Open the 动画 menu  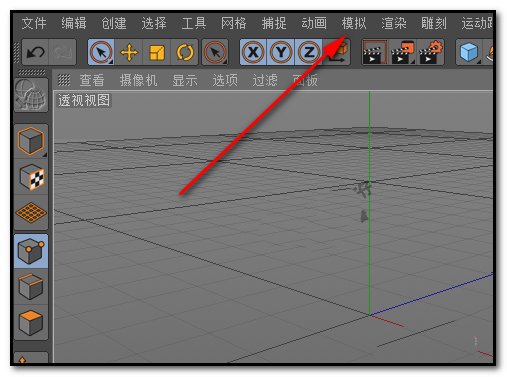click(x=314, y=23)
